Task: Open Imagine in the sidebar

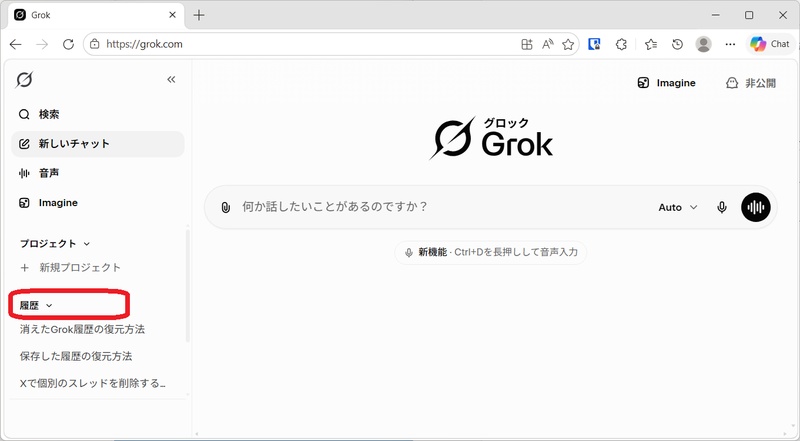Action: (x=97, y=203)
